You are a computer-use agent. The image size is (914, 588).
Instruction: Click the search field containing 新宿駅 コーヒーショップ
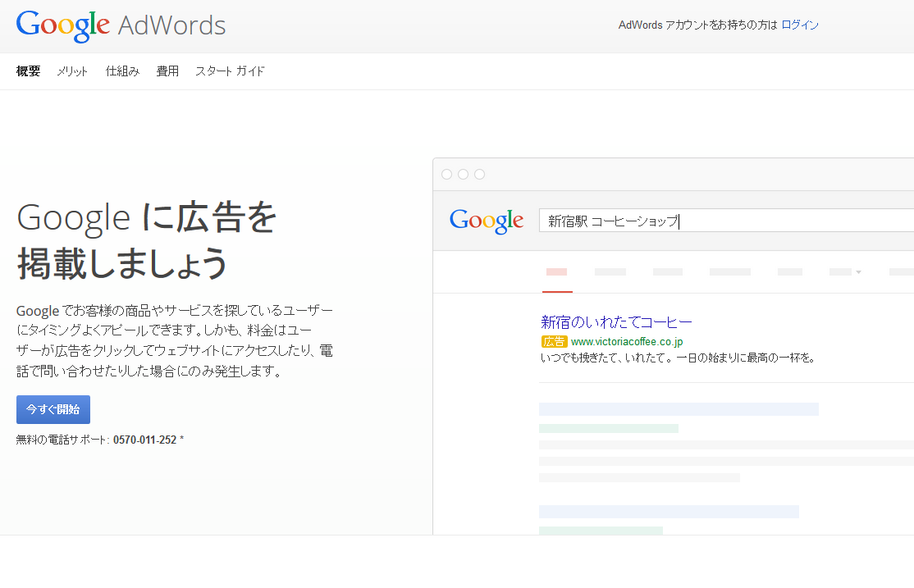726,221
